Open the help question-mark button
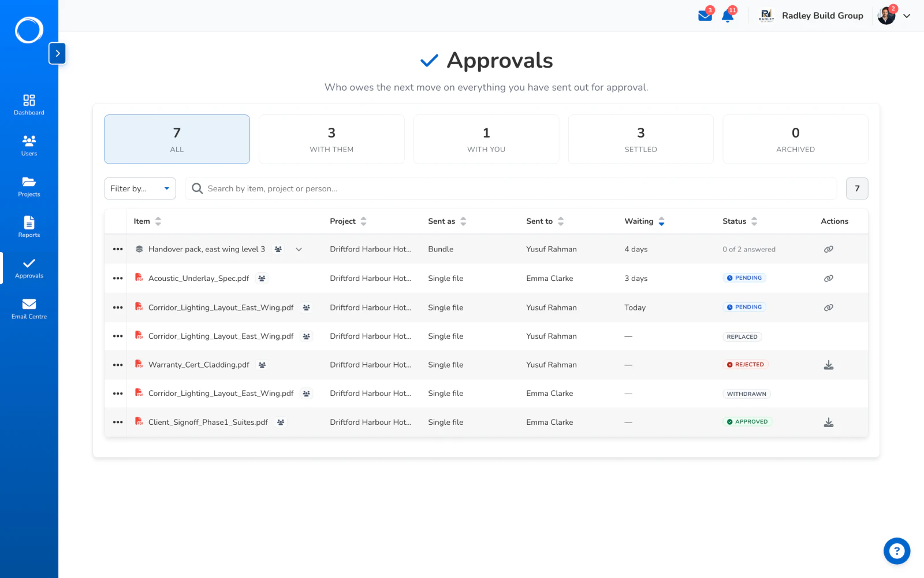 (x=897, y=551)
